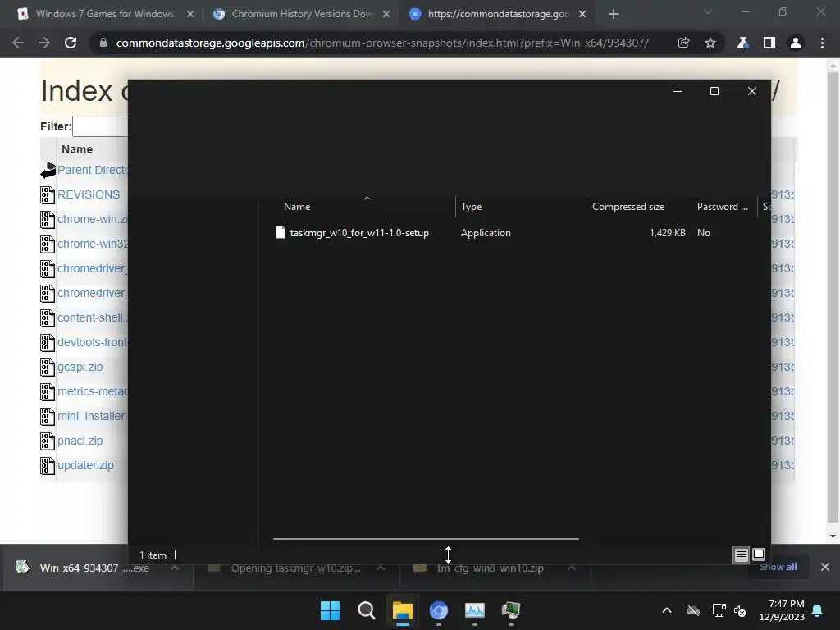The image size is (840, 630).
Task: Open the clock showing 7:47 PM
Action: click(x=782, y=610)
